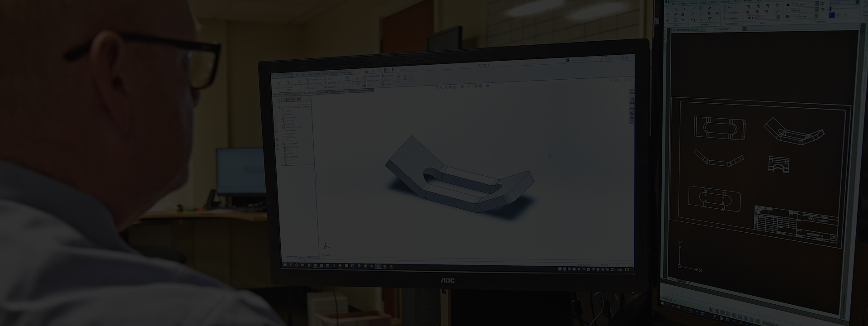The height and width of the screenshot is (326, 868).
Task: Click the Unfold tool
Action: [387, 75]
